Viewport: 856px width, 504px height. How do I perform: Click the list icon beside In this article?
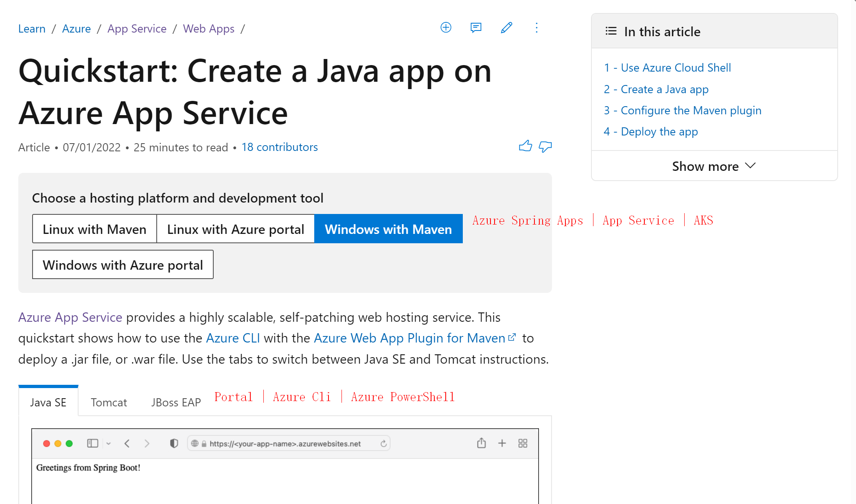point(611,31)
